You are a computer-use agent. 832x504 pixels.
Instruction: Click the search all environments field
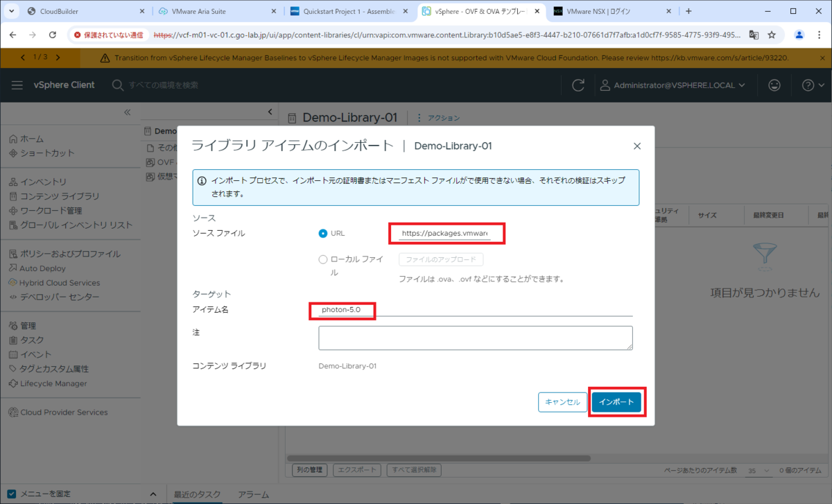(x=164, y=85)
